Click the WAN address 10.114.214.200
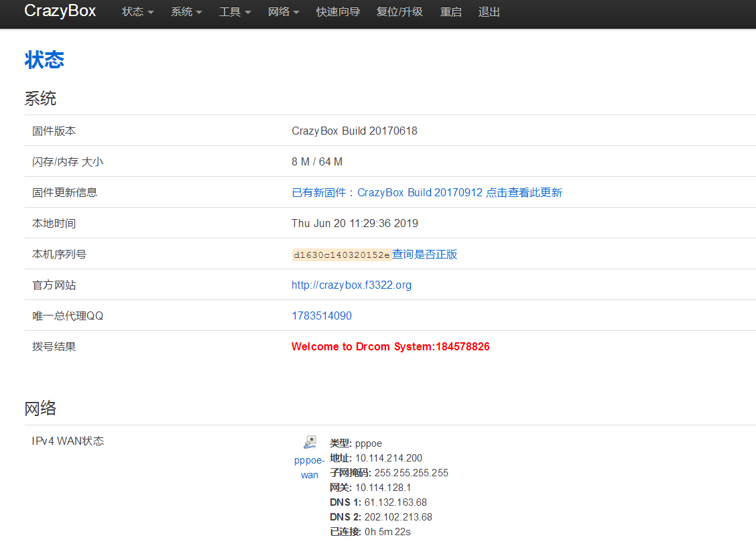The image size is (756, 560). [389, 458]
